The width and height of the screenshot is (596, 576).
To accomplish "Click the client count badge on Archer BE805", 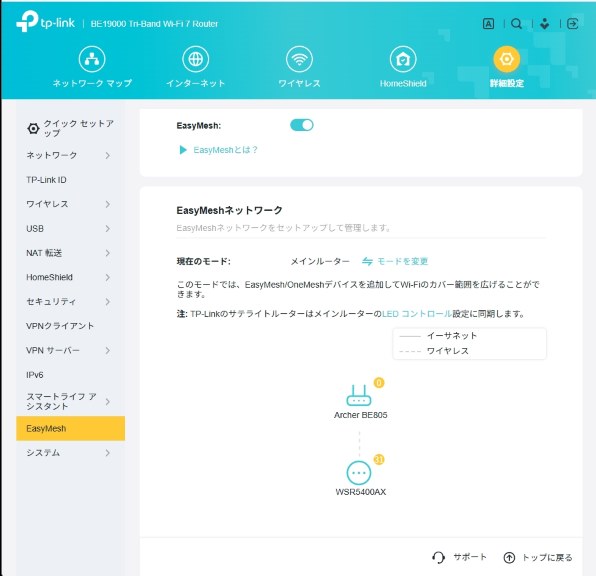I will (379, 382).
